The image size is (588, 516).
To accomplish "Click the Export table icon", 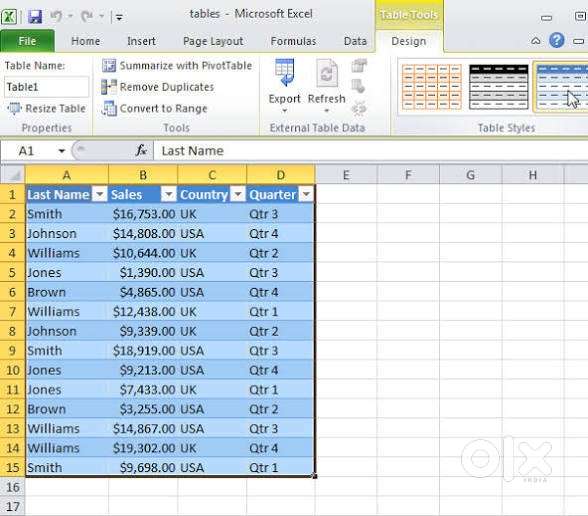I will tap(285, 72).
